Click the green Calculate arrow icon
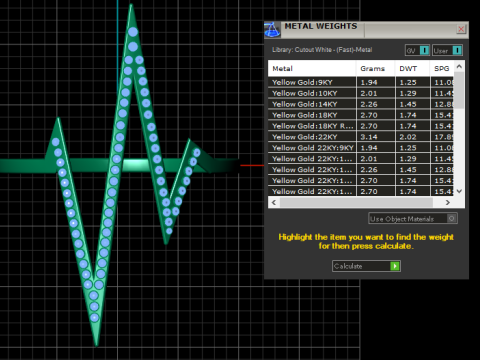The image size is (480, 360). [395, 266]
